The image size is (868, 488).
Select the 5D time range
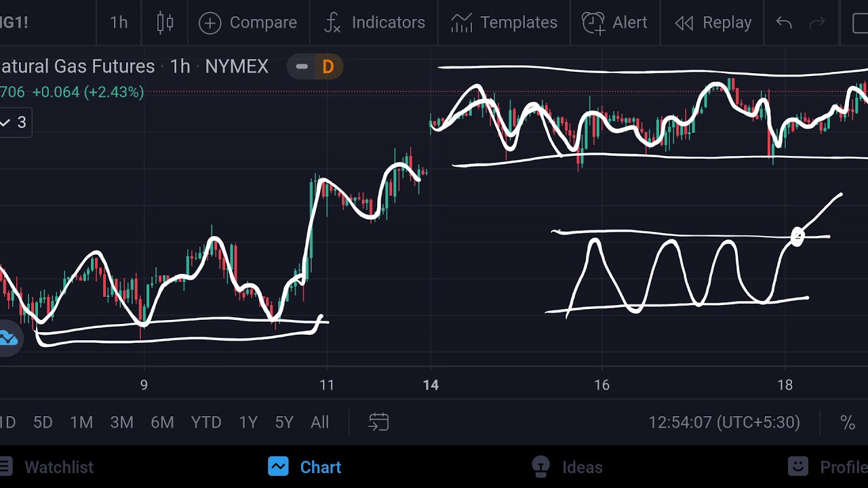point(43,422)
